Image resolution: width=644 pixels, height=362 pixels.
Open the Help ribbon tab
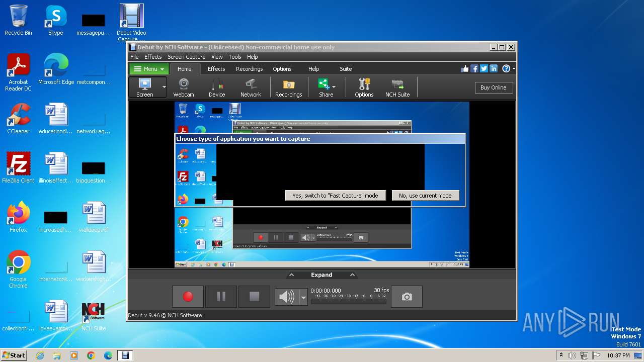(x=314, y=69)
